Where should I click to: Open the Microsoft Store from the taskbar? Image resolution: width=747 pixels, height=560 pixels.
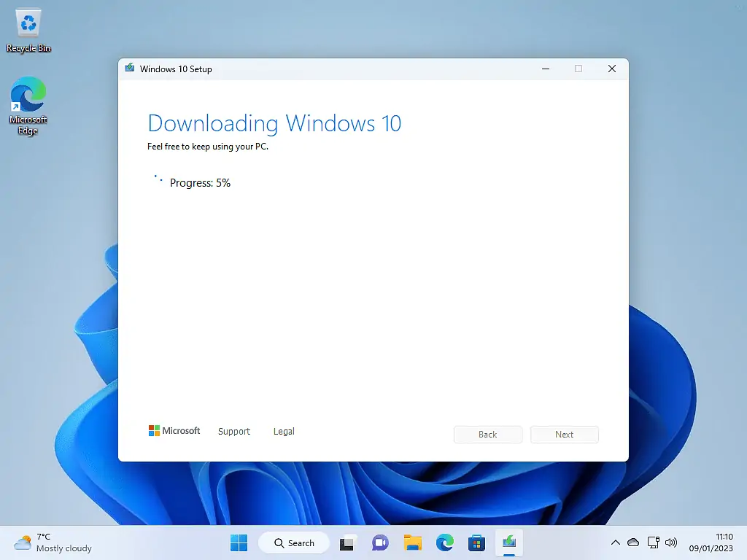point(476,542)
